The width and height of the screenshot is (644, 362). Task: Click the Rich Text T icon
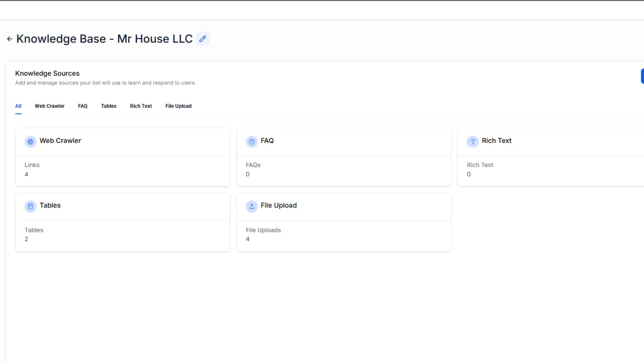(473, 141)
